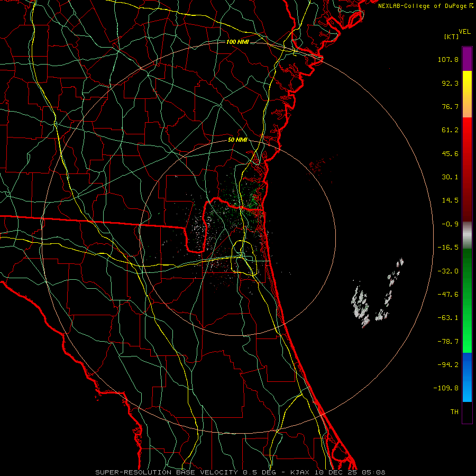
Task: Select the VEL legend title
Action: pos(465,32)
